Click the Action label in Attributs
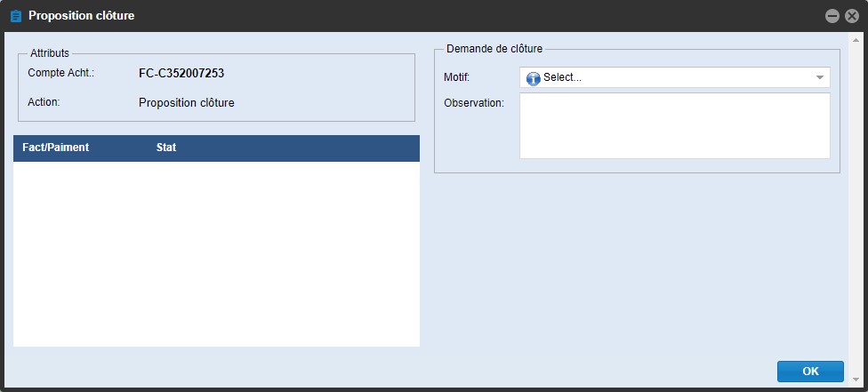The width and height of the screenshot is (868, 392). 44,102
